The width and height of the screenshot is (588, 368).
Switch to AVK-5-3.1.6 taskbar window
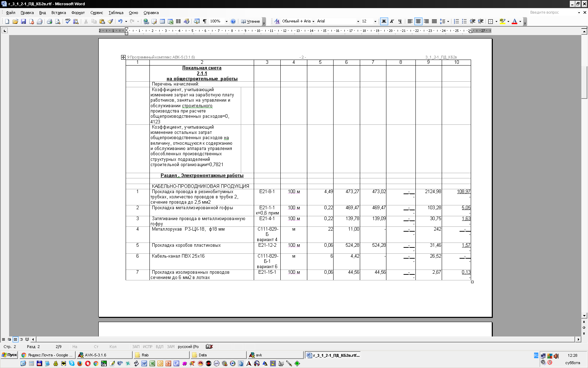pyautogui.click(x=104, y=355)
